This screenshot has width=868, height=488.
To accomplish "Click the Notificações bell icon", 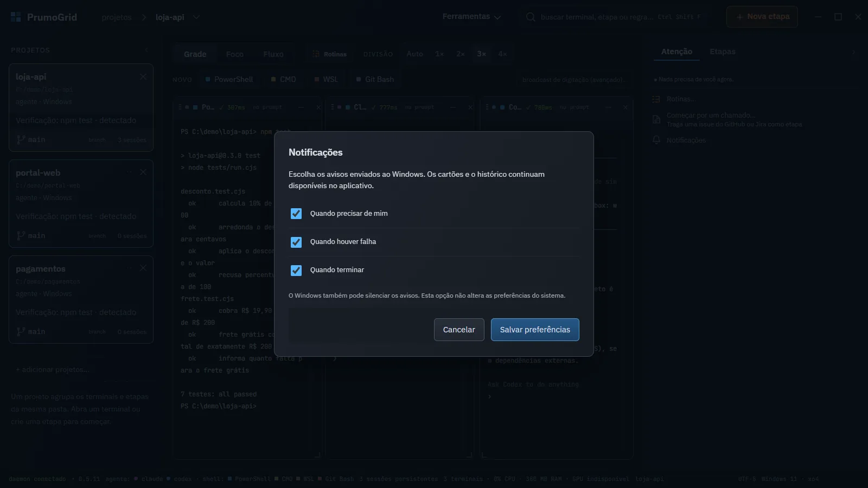I will coord(656,140).
